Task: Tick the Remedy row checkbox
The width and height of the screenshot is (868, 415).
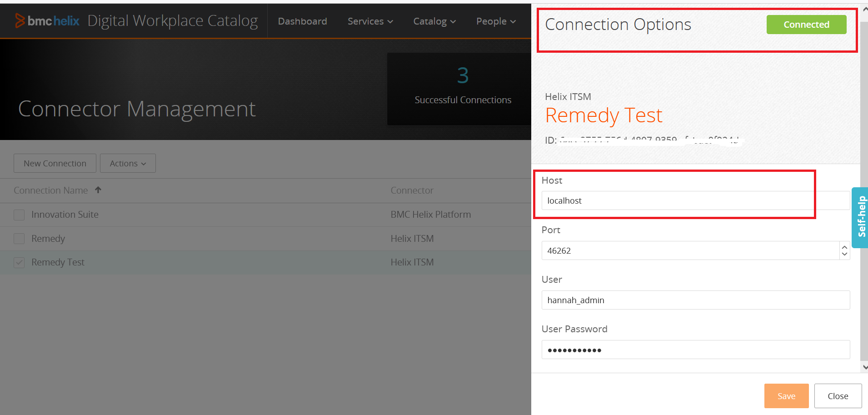Action: click(19, 239)
